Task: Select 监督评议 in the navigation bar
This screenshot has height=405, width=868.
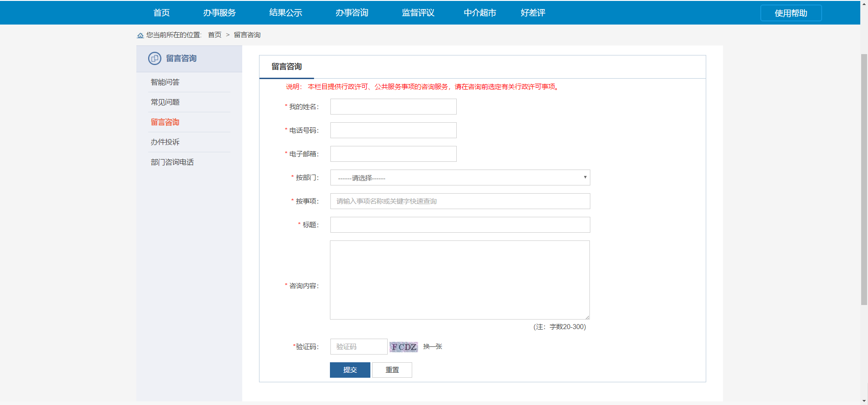Action: coord(418,13)
